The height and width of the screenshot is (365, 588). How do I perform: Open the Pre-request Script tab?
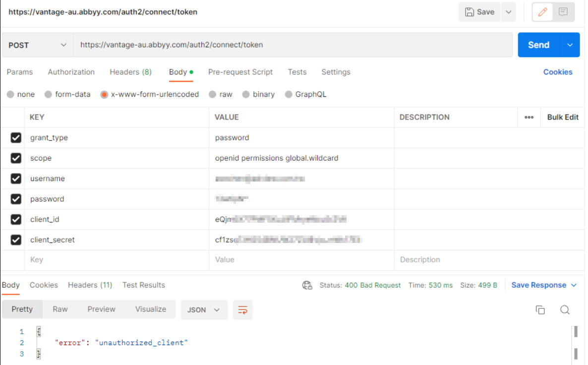[240, 72]
